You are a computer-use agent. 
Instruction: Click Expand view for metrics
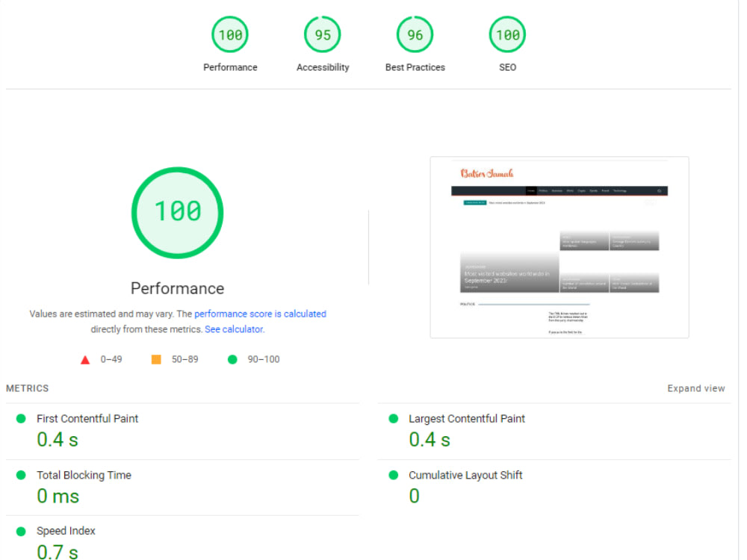coord(696,388)
